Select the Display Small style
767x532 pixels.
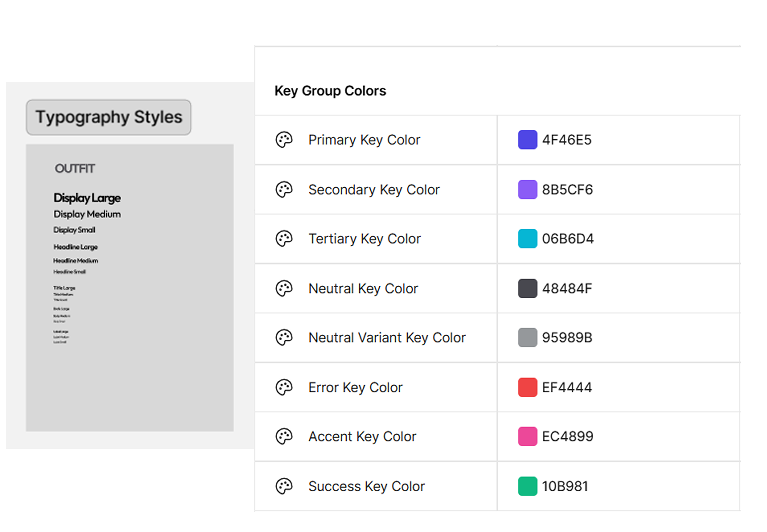pyautogui.click(x=74, y=230)
